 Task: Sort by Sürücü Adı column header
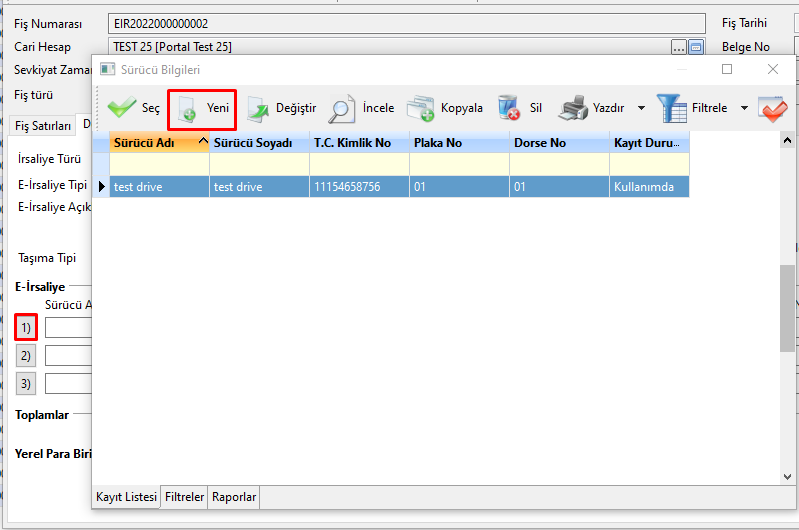click(152, 143)
